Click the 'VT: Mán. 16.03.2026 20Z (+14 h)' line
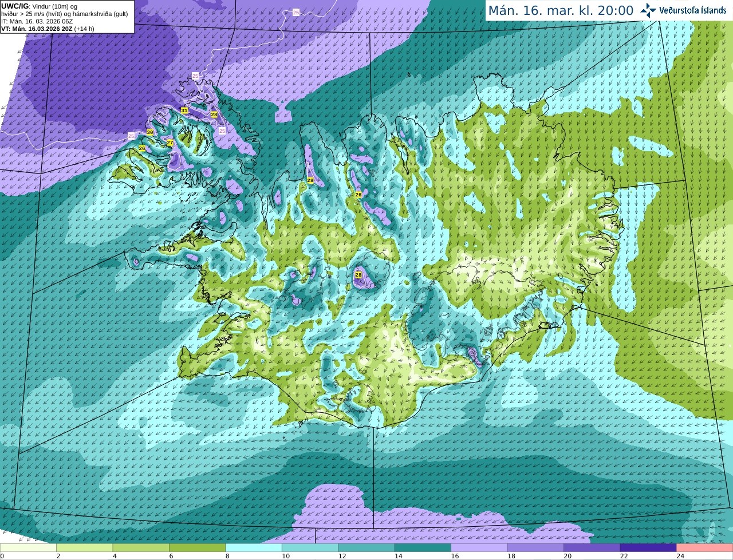 pos(48,28)
